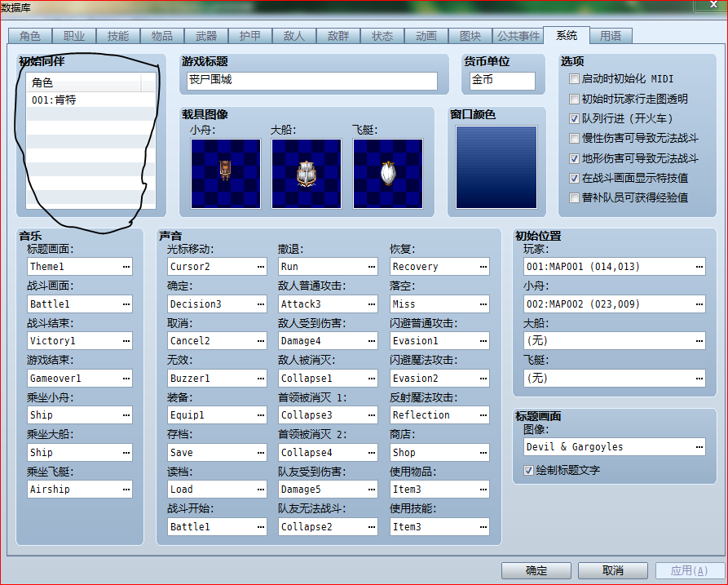The image size is (728, 585).
Task: Open the Gameover1 music selector
Action: 80,379
